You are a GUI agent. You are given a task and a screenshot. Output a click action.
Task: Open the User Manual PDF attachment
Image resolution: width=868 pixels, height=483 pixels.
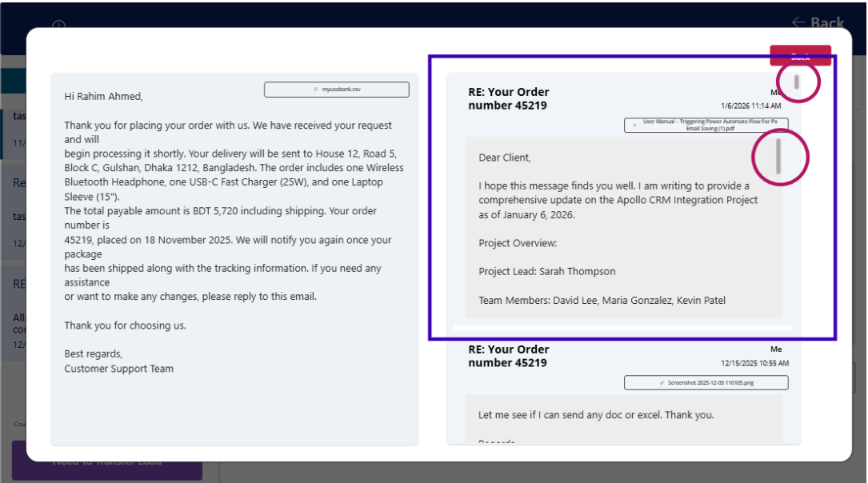pyautogui.click(x=706, y=125)
